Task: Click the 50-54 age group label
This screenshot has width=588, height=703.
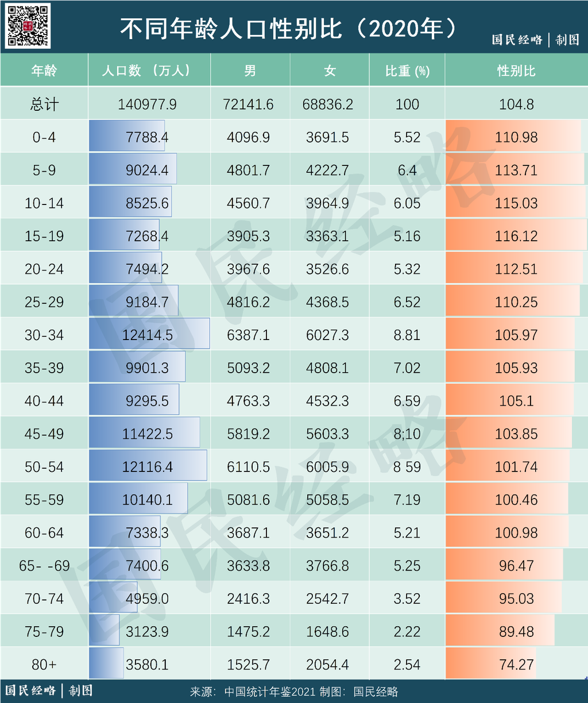Action: coord(44,467)
